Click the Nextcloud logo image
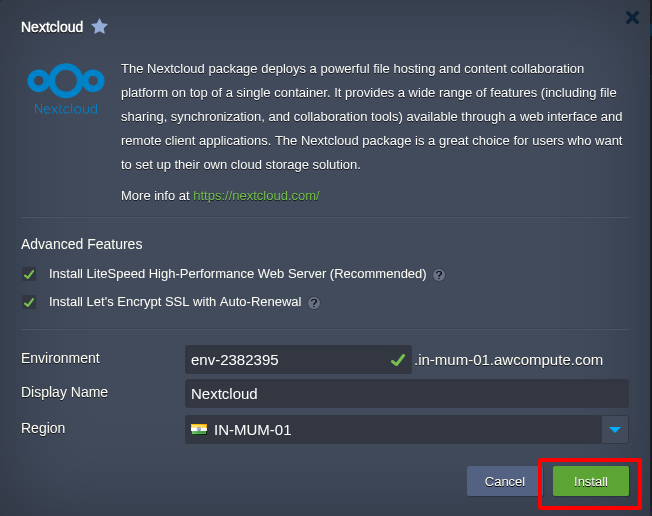Screen dimensions: 652x516 tap(66, 87)
